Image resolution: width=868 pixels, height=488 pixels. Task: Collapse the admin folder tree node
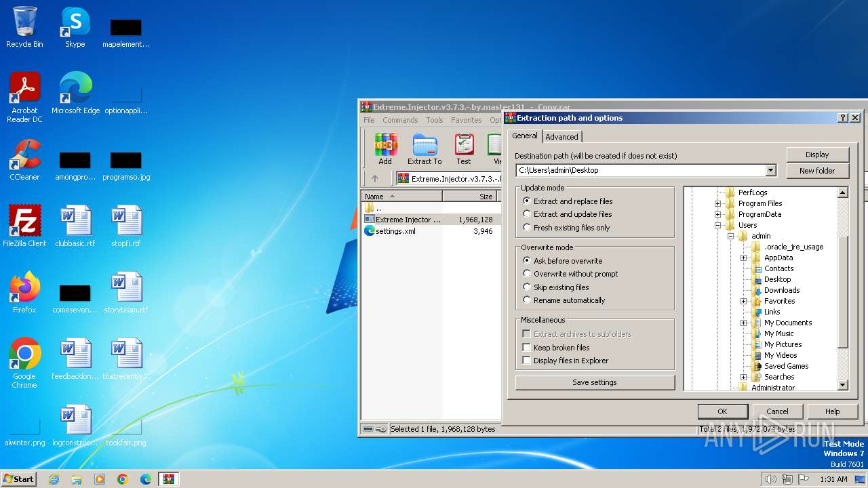click(x=731, y=236)
